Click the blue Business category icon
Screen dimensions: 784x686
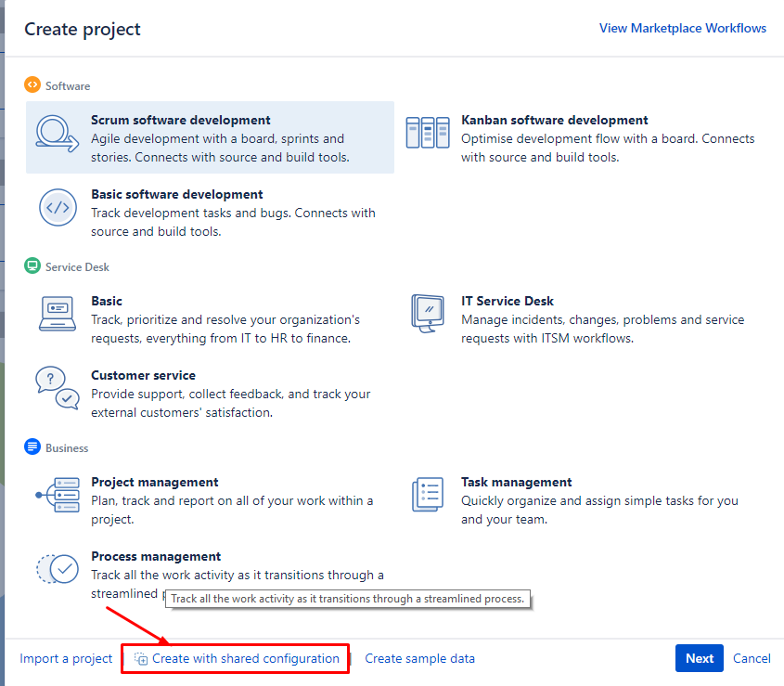[31, 447]
